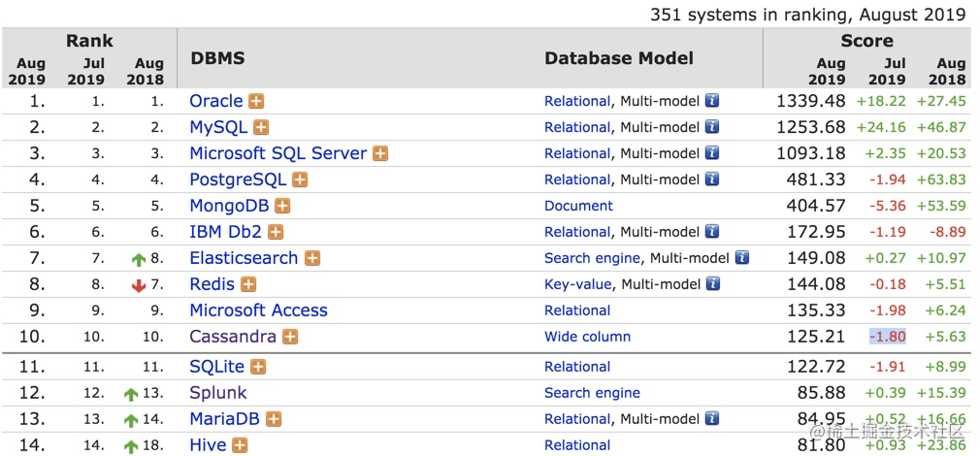Click Oracle's score 1339.48

point(811,101)
